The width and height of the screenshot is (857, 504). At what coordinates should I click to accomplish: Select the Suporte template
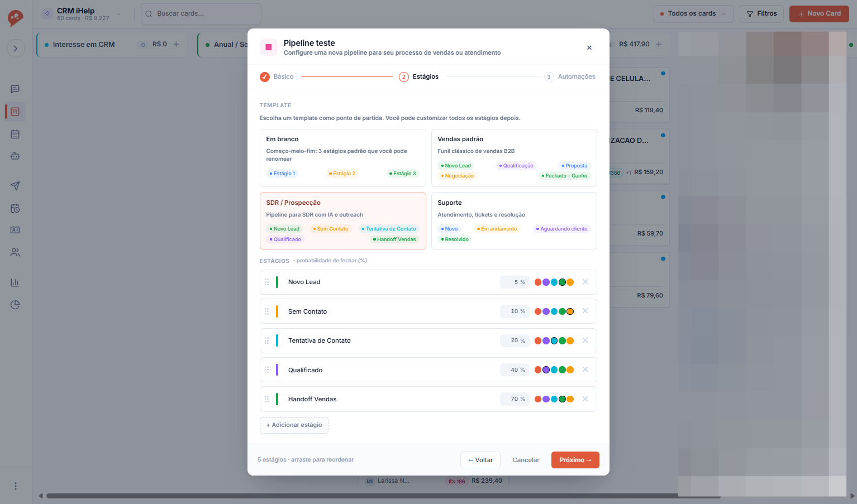(514, 221)
